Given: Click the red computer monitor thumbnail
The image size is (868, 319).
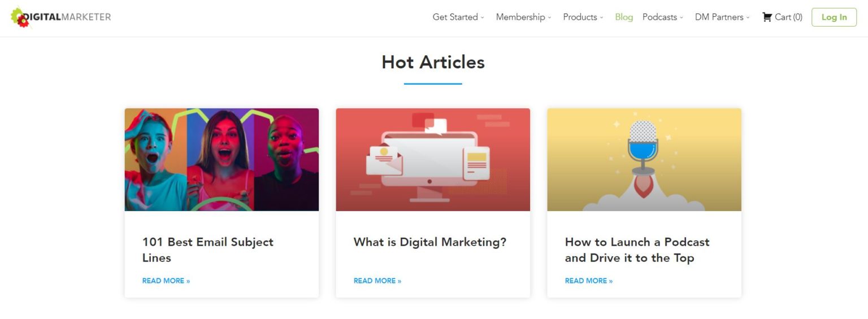Looking at the screenshot, I should coord(433,160).
